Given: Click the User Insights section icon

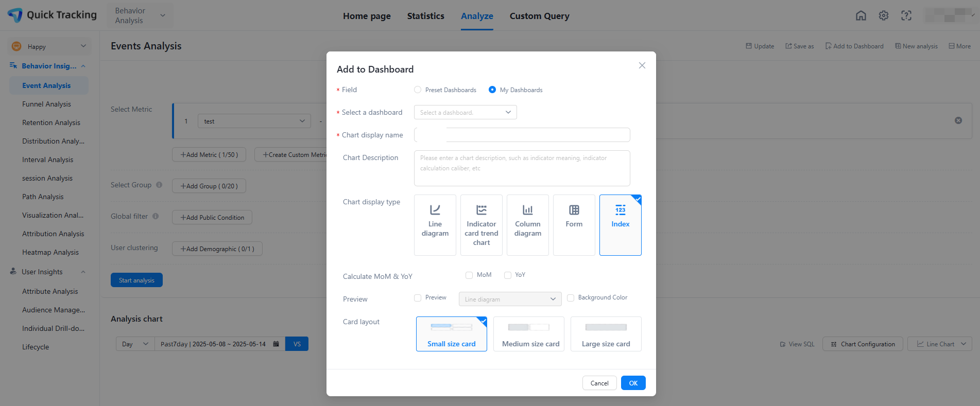Looking at the screenshot, I should 13,271.
